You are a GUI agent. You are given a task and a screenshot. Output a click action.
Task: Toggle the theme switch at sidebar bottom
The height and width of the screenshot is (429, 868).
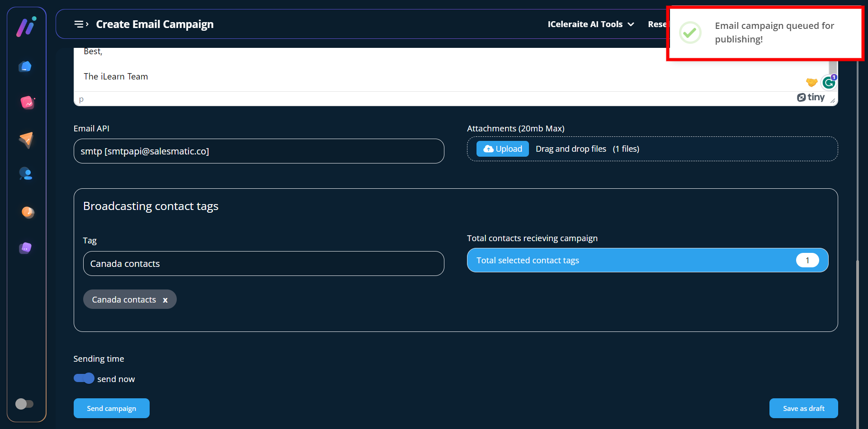coord(24,404)
